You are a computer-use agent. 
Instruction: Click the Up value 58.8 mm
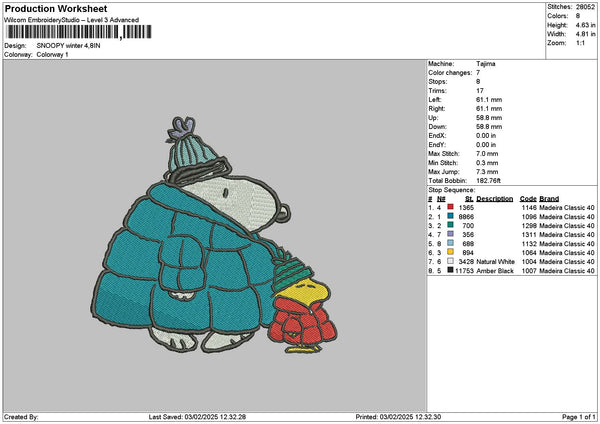coord(489,118)
